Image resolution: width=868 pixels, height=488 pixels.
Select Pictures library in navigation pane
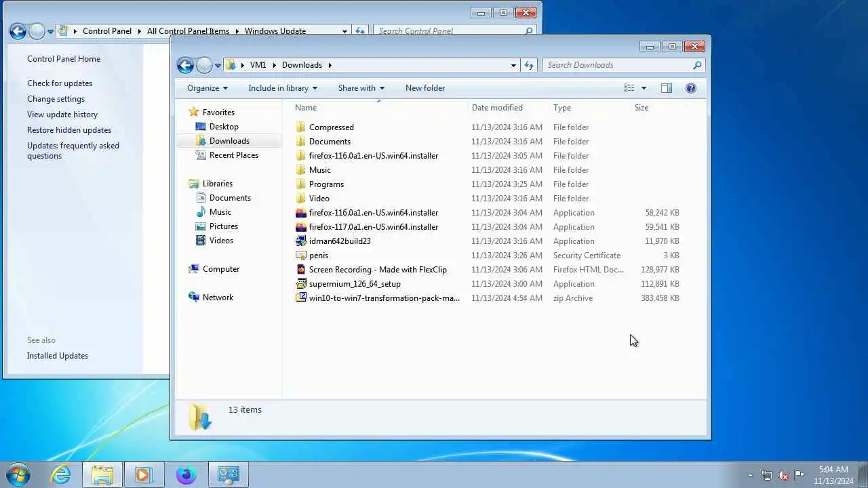tap(223, 226)
